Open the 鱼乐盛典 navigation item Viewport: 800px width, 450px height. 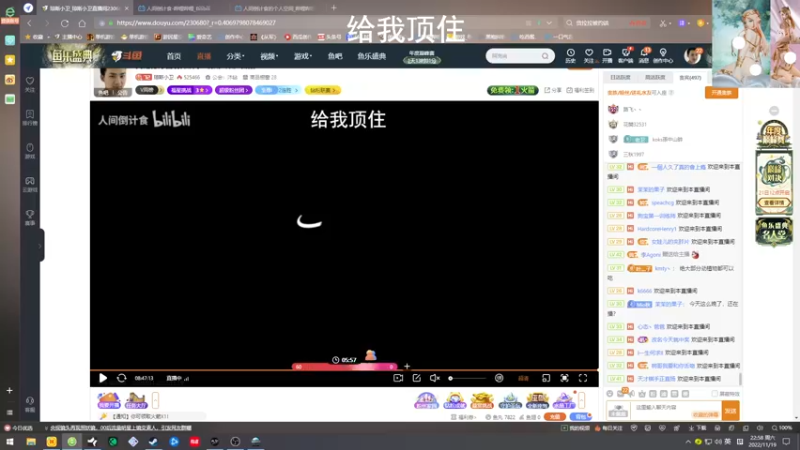(371, 56)
